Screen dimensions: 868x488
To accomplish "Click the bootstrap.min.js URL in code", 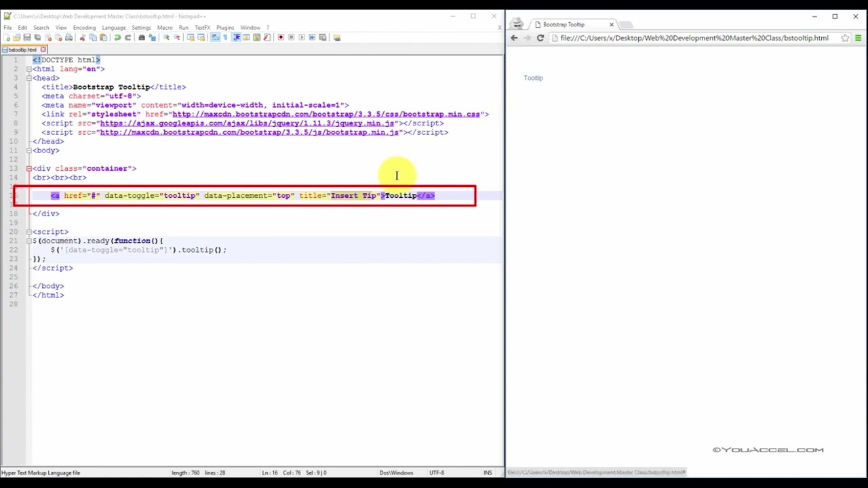I will [x=249, y=132].
